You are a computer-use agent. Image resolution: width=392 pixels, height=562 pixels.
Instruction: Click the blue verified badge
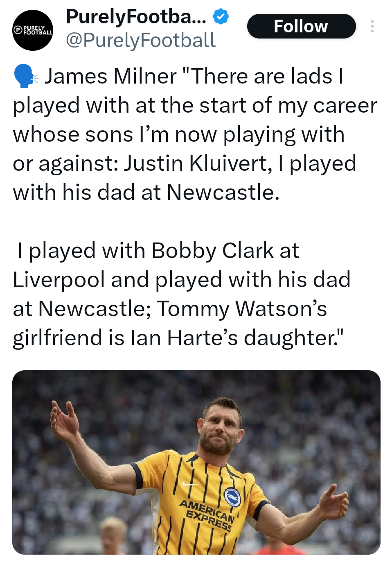coord(221,17)
